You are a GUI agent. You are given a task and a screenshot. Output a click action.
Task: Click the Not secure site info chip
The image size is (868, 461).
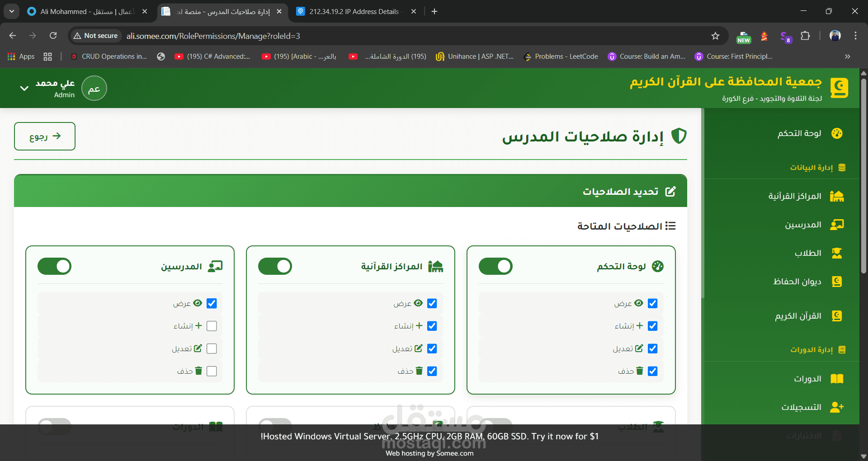[x=96, y=36]
